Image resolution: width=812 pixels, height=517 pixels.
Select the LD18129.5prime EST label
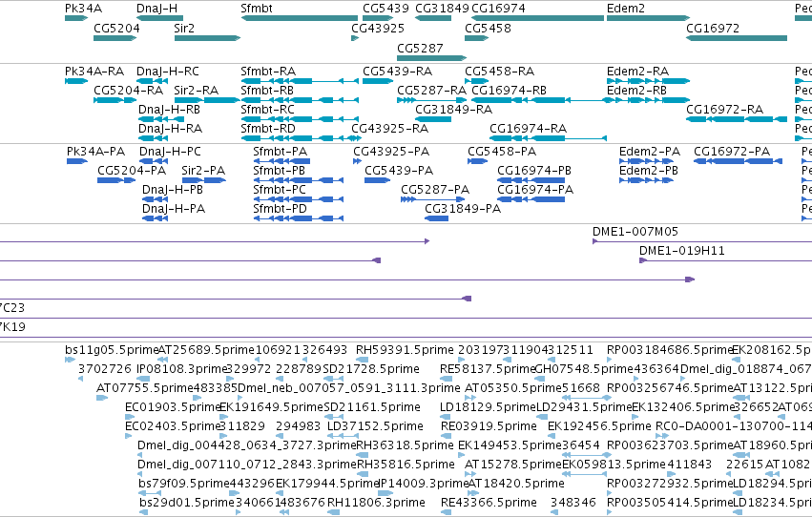488,407
